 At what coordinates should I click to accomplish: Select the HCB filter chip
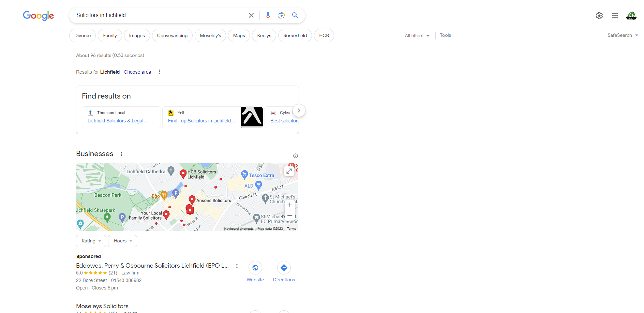pos(324,35)
